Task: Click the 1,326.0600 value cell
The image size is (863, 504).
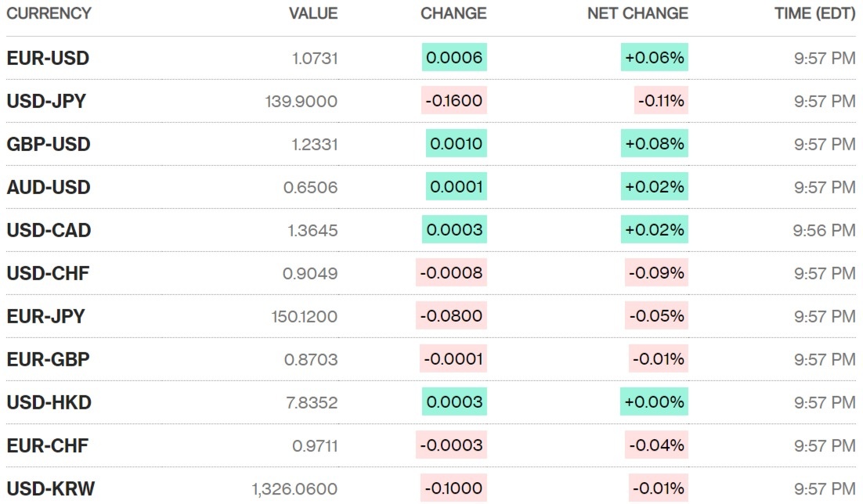Action: tap(295, 489)
